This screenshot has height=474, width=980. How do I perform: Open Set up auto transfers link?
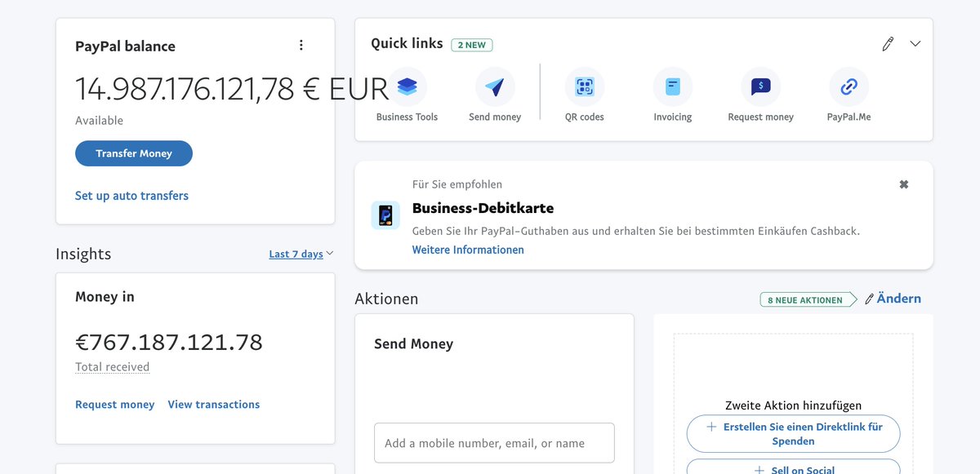[131, 196]
